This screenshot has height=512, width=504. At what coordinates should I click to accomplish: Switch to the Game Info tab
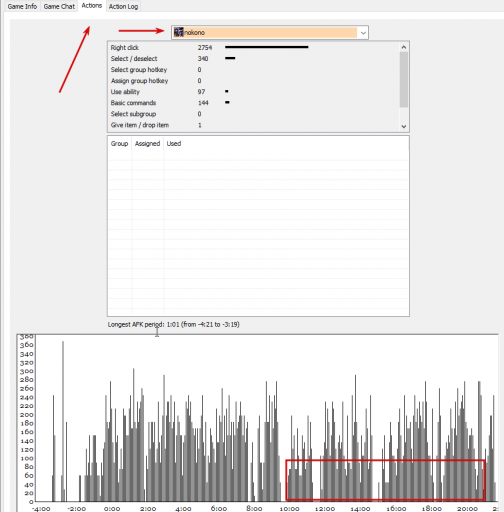pyautogui.click(x=22, y=6)
